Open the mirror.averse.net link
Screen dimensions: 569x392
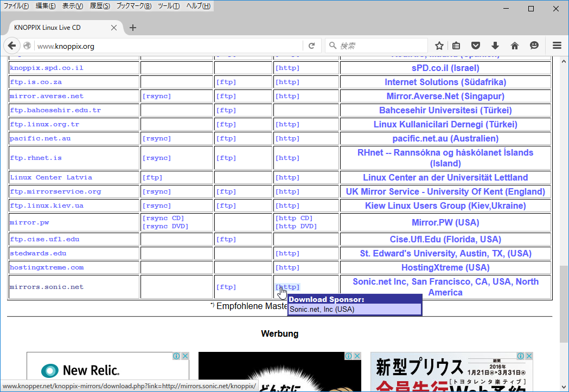(47, 96)
